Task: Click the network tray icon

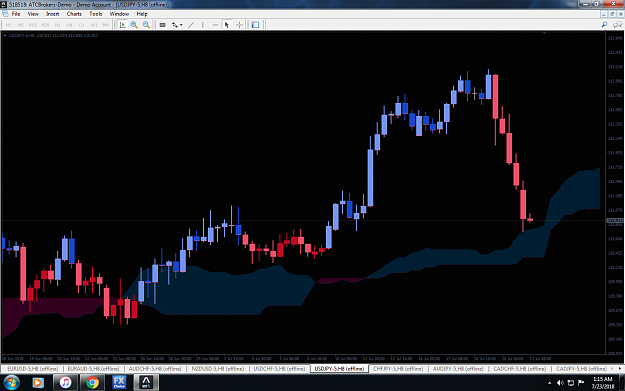Action: click(x=571, y=383)
